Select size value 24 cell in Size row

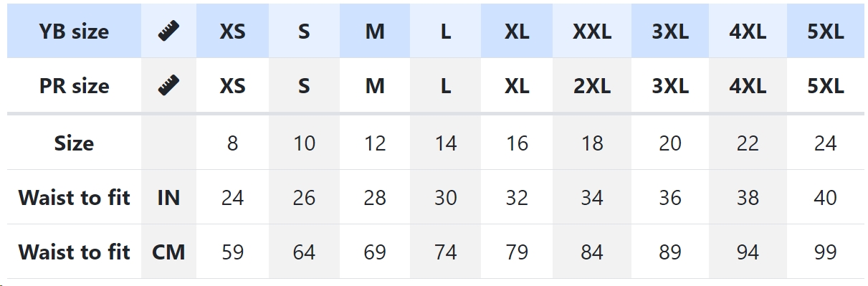click(825, 143)
